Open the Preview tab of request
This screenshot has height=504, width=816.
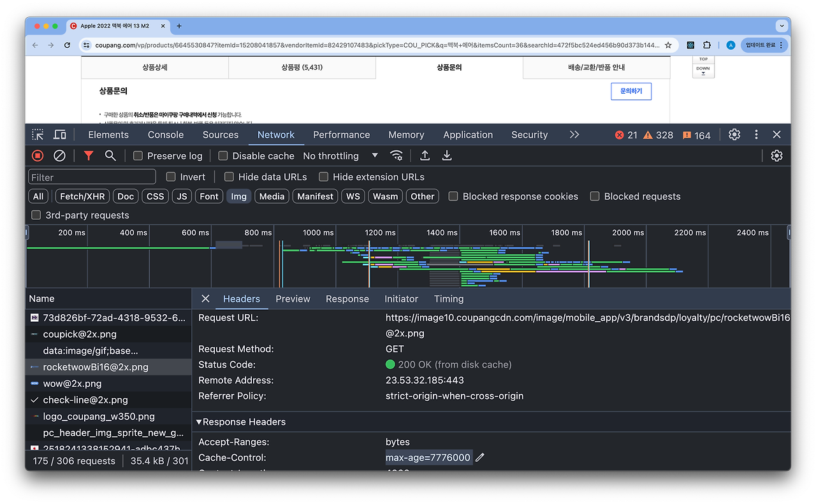coord(293,299)
